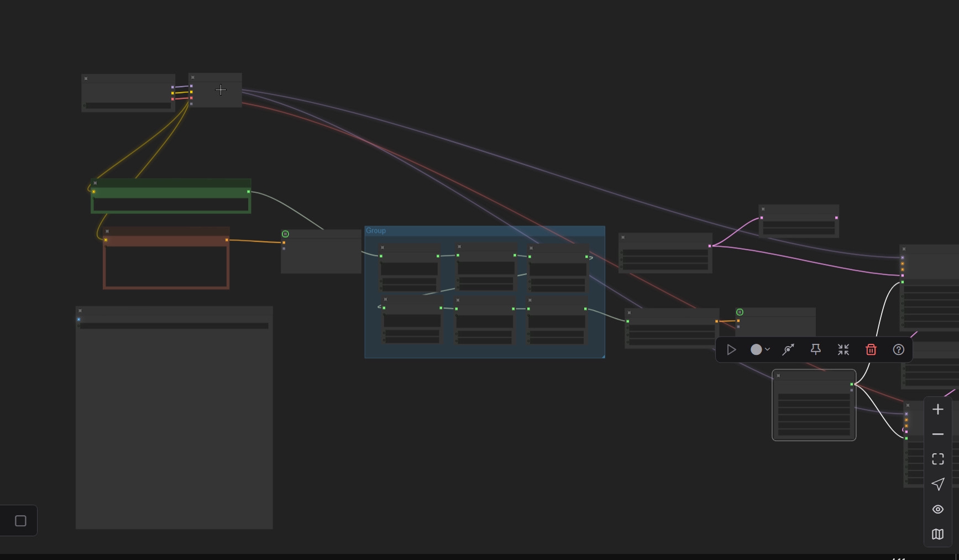Toggle link visibility with the eye icon

pos(938,509)
